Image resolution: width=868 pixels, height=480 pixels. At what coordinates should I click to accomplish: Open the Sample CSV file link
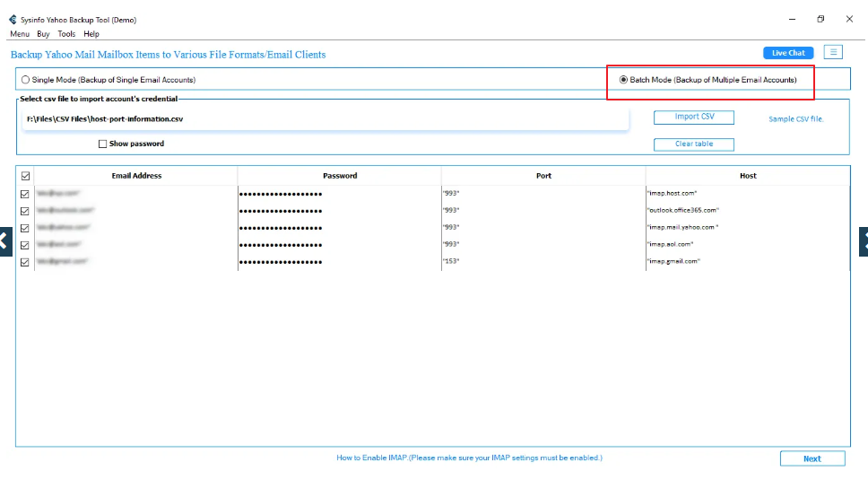pos(796,119)
